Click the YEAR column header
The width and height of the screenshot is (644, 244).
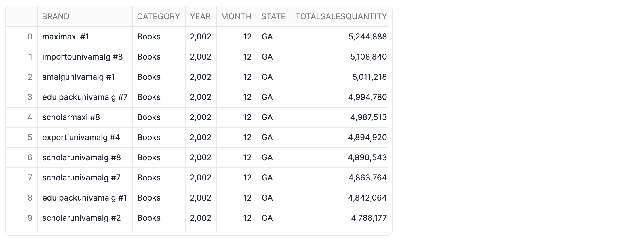click(200, 16)
